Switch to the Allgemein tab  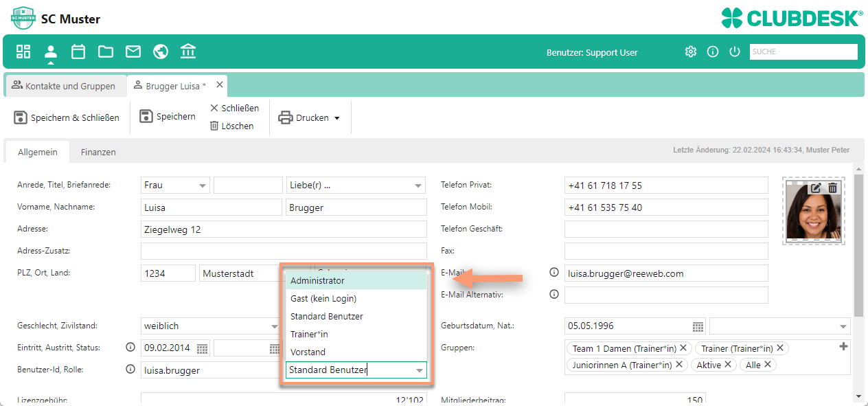tap(38, 152)
